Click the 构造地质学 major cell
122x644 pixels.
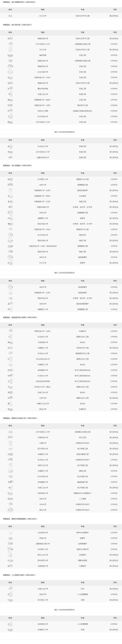pyautogui.click(x=82, y=293)
